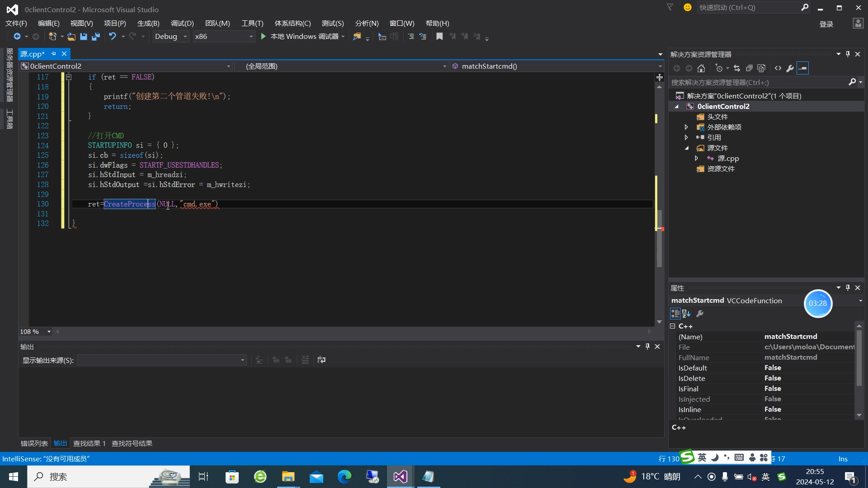Select the 资源文件 folder
Viewport: 868px width, 488px height.
[721, 169]
